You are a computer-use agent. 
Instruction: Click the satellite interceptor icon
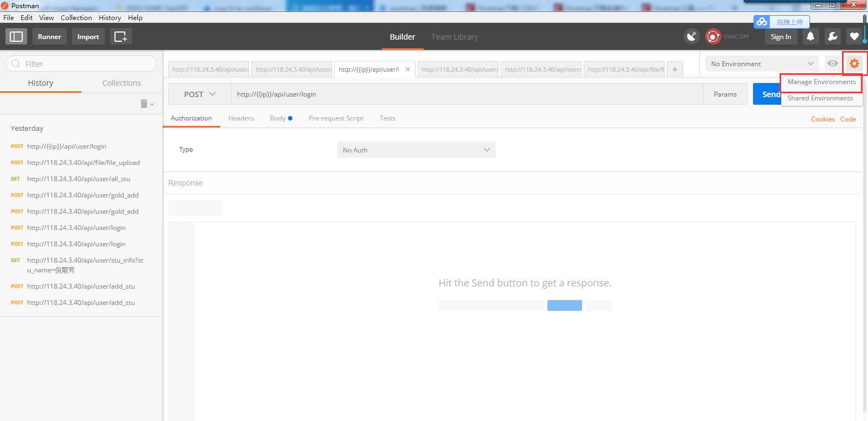692,36
